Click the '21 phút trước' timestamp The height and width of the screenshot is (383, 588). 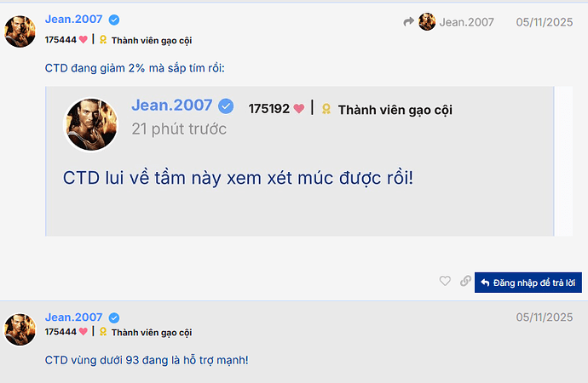coord(179,129)
